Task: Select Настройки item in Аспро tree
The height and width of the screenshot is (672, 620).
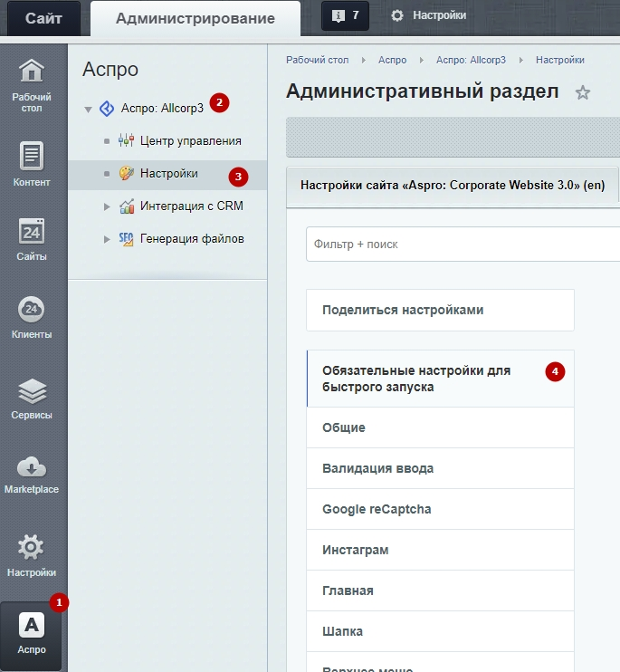Action: pyautogui.click(x=169, y=173)
